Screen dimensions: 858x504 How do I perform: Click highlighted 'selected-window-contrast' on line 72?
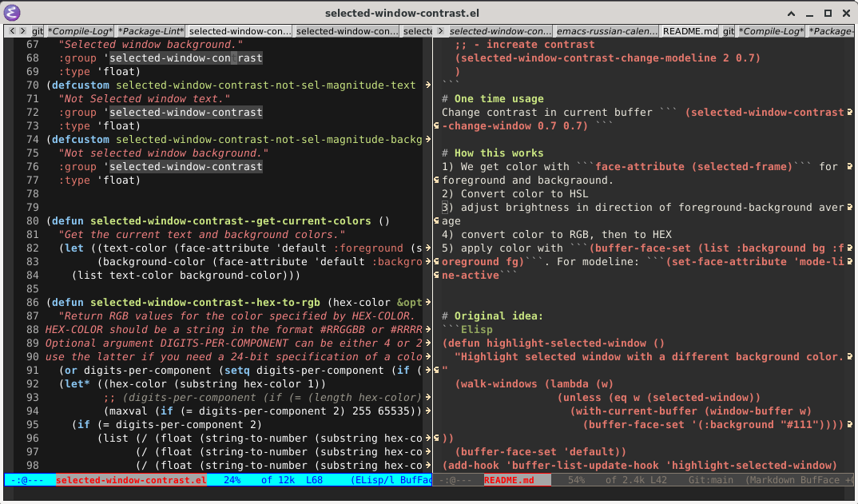[x=186, y=112]
